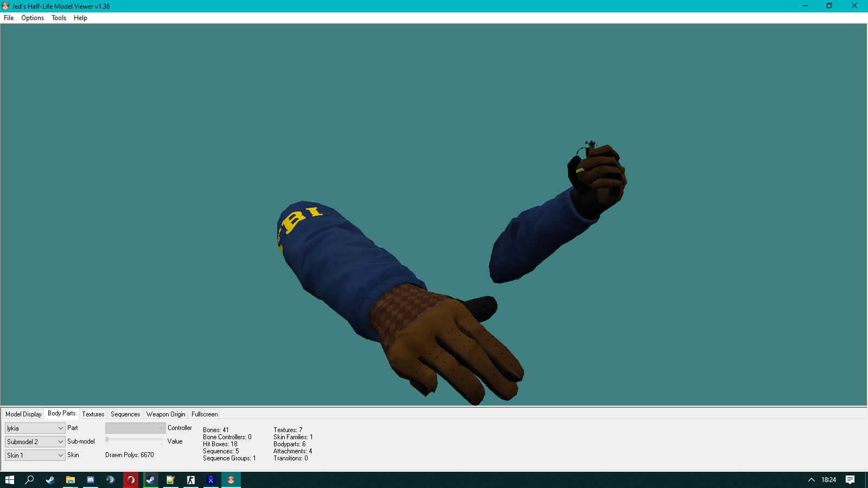Show hidden system tray icons
The image size is (868, 488).
point(812,480)
